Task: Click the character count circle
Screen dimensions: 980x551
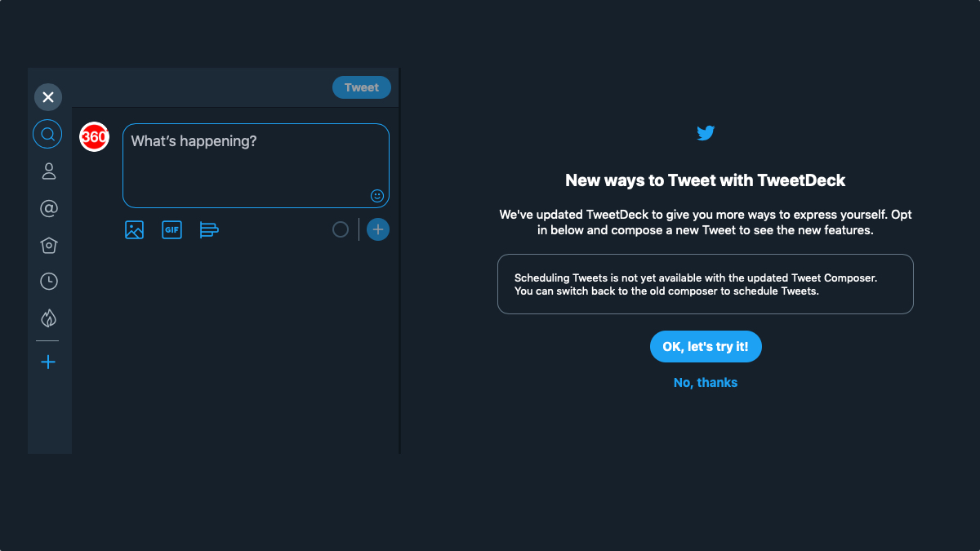Action: tap(341, 230)
